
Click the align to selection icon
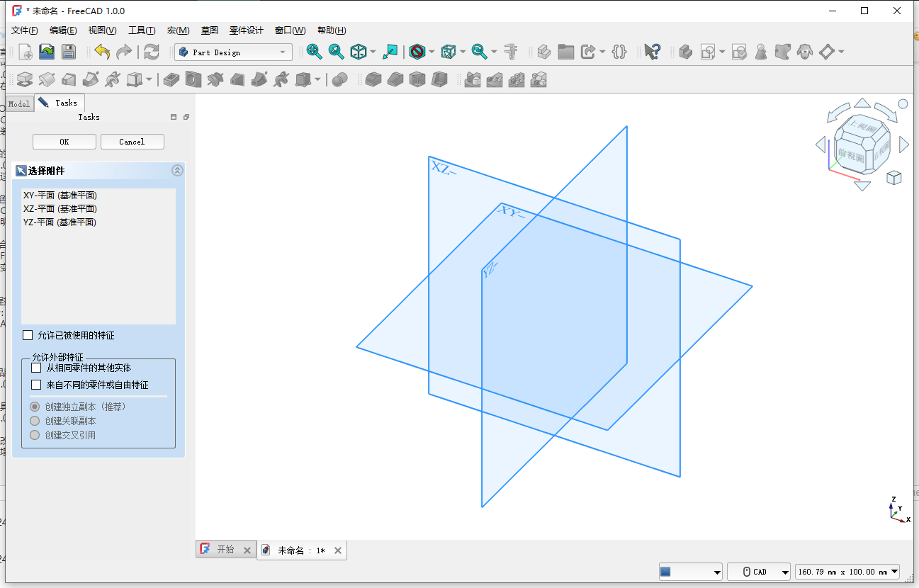[390, 52]
